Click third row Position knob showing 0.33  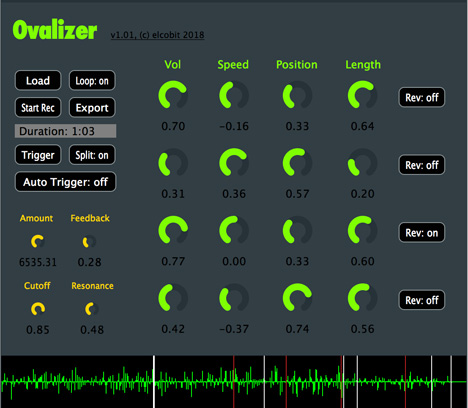click(297, 230)
